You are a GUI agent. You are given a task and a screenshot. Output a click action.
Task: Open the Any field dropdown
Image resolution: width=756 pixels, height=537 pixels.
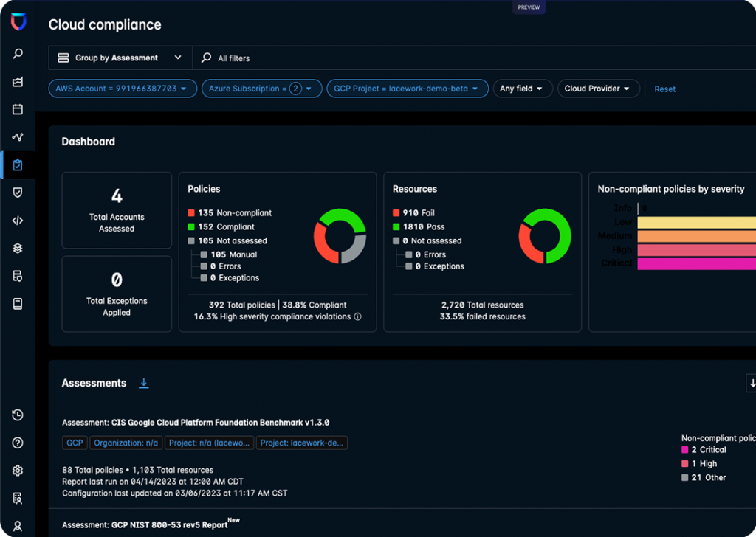(523, 88)
